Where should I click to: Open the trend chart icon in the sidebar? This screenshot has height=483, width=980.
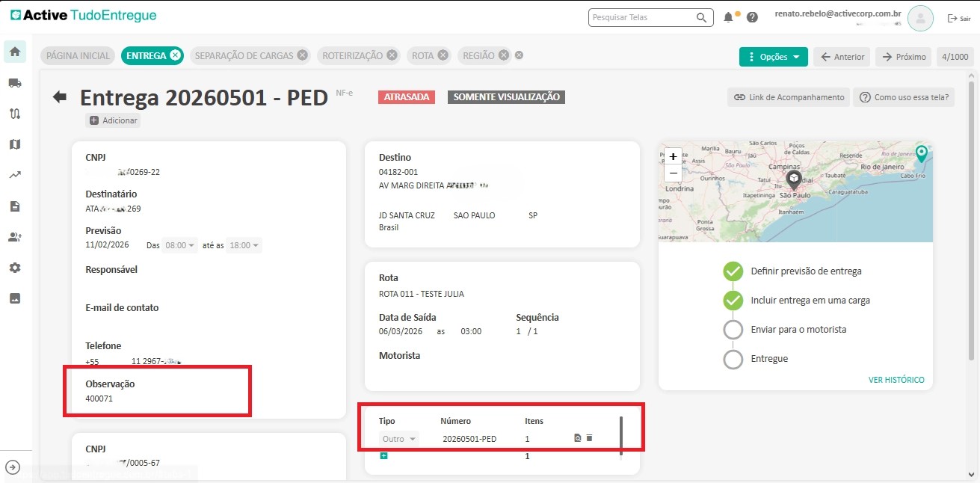coord(15,175)
